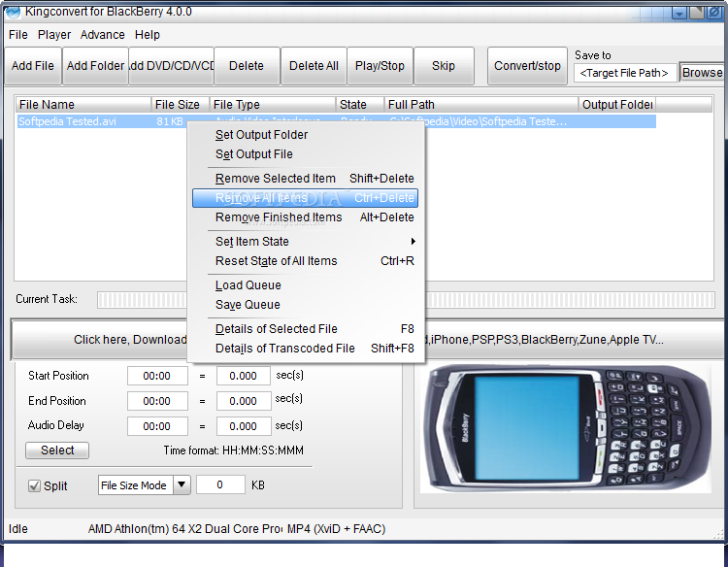Click the Browse button
Screen dimensions: 728x567
[702, 73]
